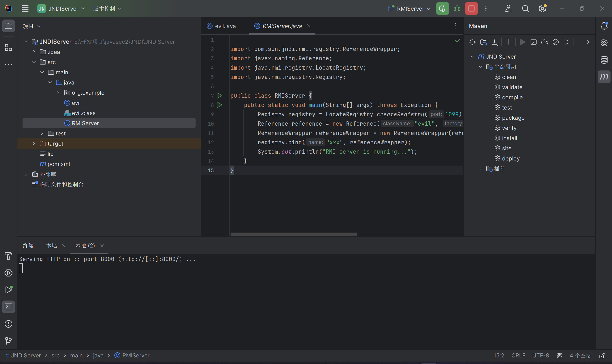The width and height of the screenshot is (612, 364).
Task: Click the Maven reload projects icon
Action: [472, 42]
